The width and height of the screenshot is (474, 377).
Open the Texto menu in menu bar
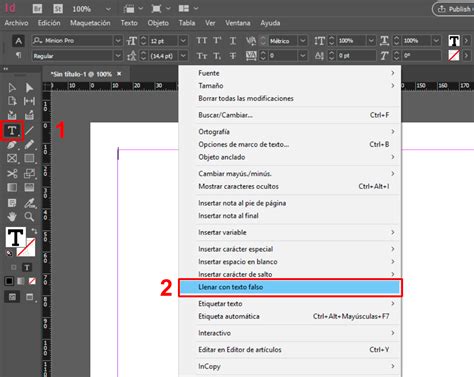click(129, 23)
